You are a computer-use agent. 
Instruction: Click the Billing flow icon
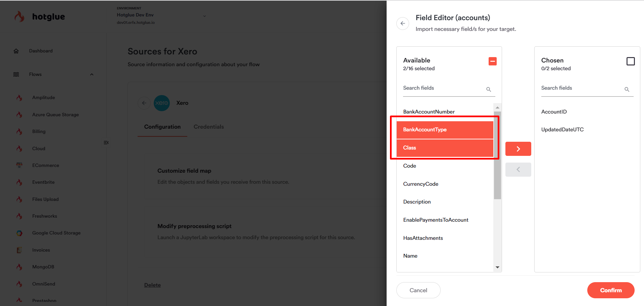point(19,132)
